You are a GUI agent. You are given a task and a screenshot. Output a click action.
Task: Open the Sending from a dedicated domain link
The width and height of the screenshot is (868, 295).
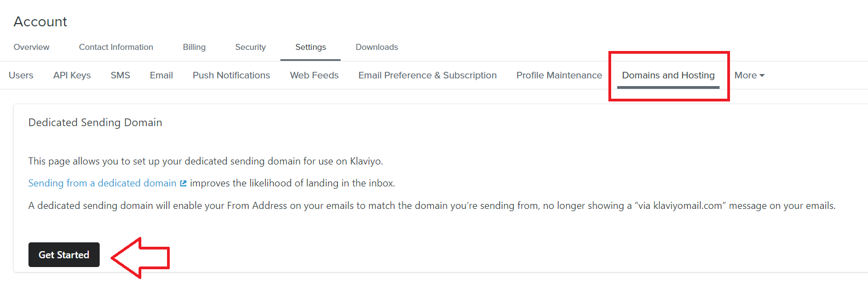(x=102, y=183)
